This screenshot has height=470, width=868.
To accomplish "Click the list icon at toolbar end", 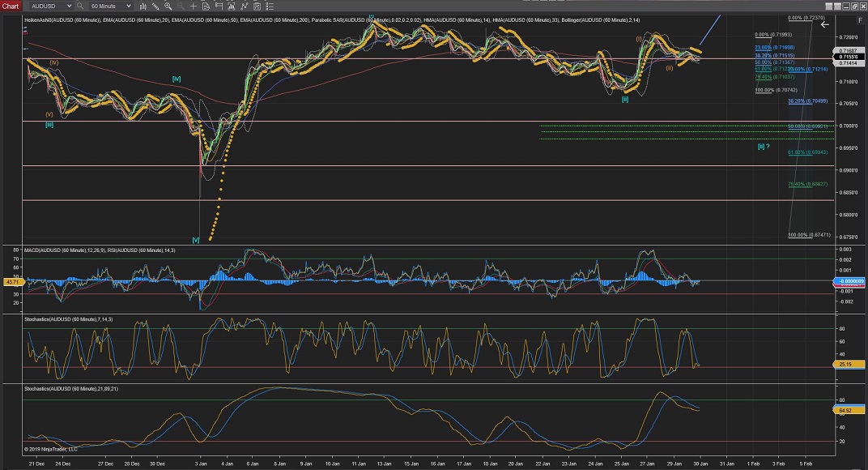I will tap(270, 6).
